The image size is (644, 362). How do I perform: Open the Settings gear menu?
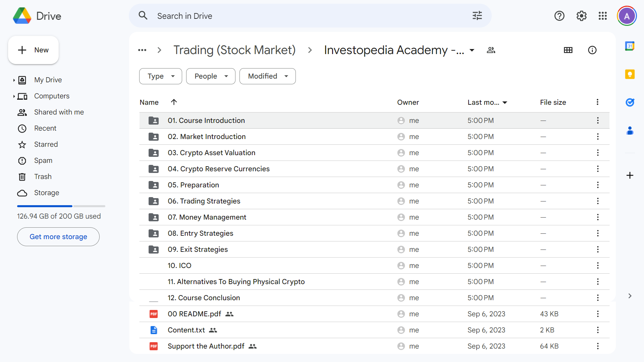pos(581,16)
